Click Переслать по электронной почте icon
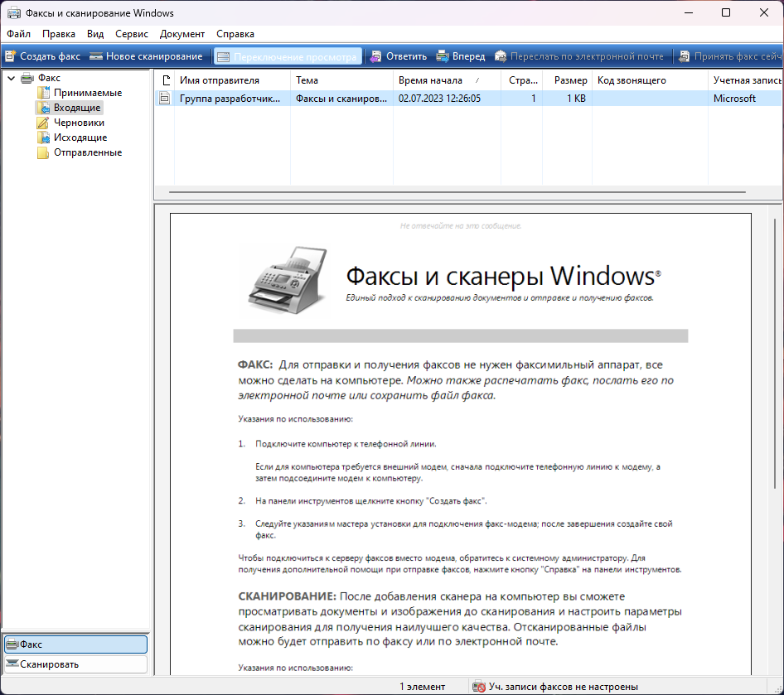The image size is (784, 695). (501, 56)
